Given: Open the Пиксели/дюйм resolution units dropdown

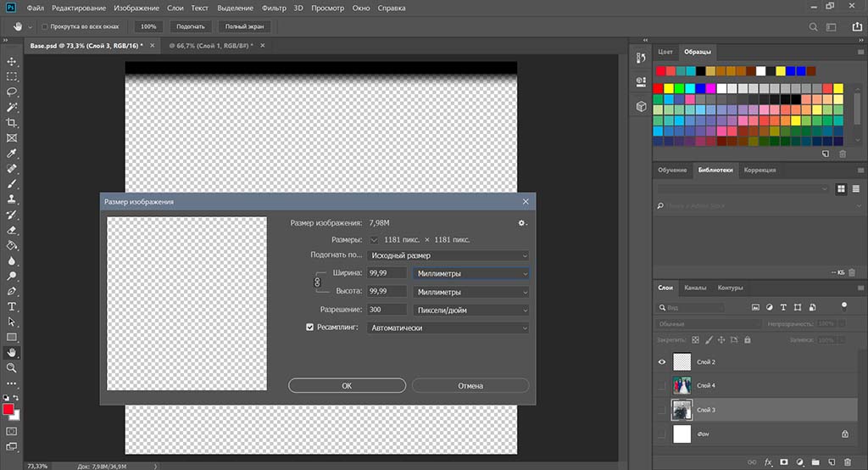Looking at the screenshot, I should pos(470,310).
